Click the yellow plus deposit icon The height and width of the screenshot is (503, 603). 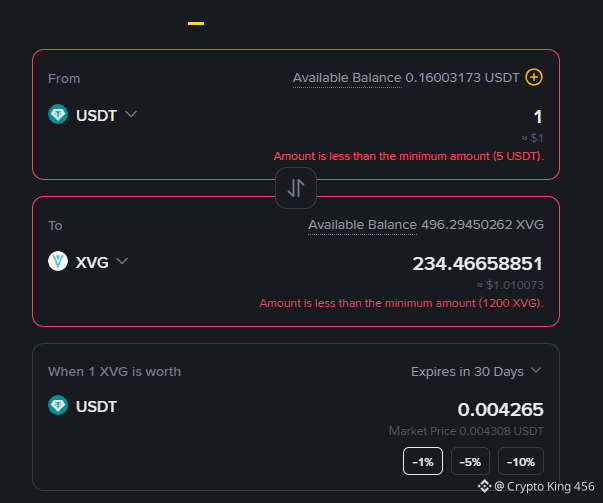tap(534, 77)
